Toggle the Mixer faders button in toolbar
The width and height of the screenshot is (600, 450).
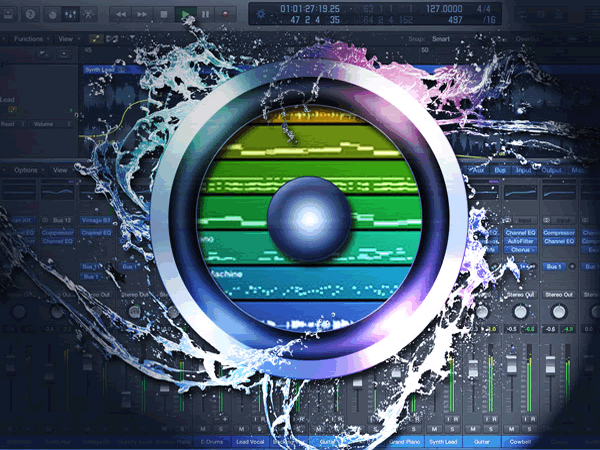tap(71, 15)
